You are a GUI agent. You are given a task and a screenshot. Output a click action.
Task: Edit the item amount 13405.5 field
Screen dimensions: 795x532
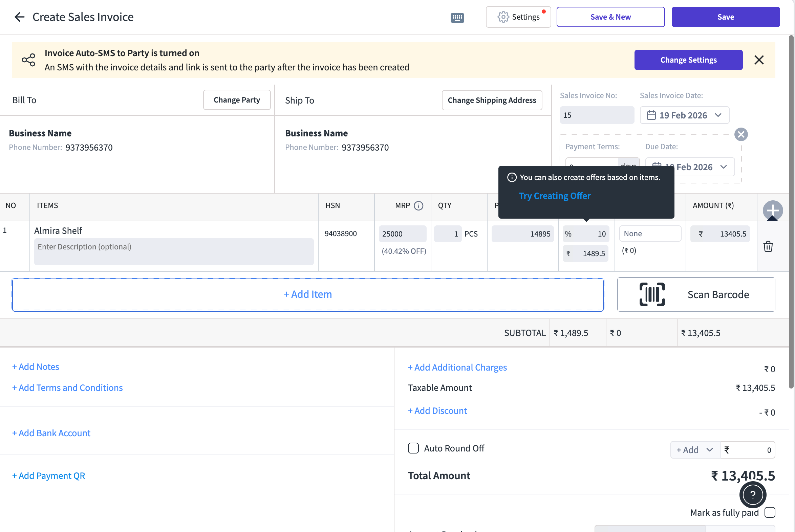point(719,234)
